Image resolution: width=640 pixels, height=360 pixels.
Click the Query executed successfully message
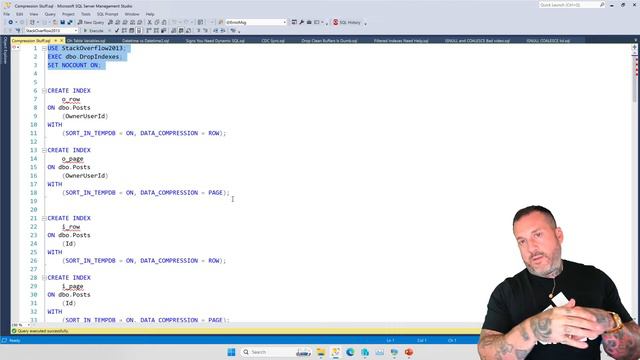(x=43, y=331)
